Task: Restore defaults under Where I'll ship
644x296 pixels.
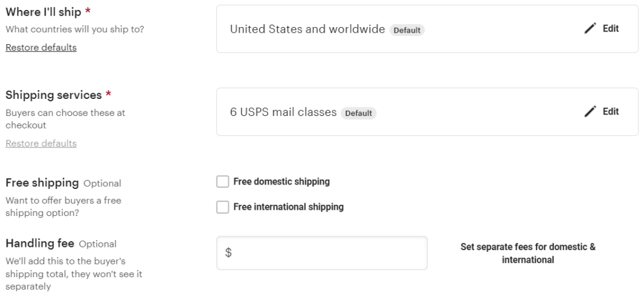Action: point(41,47)
